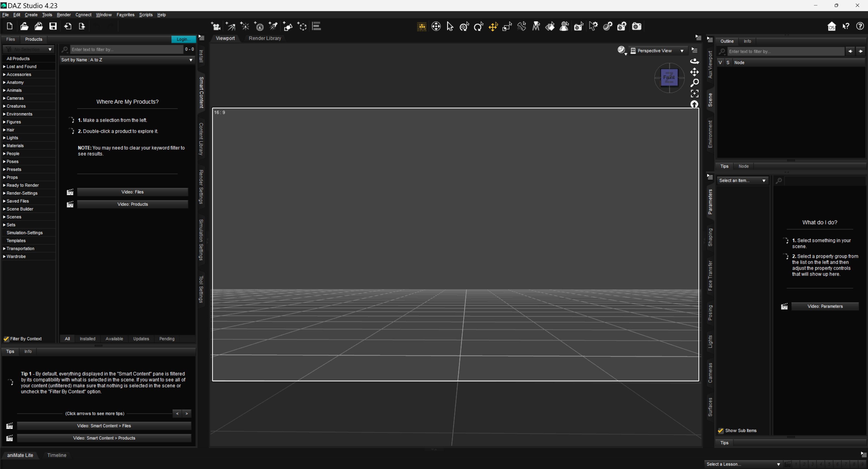
Task: Click the Video: Products button
Action: (x=132, y=205)
